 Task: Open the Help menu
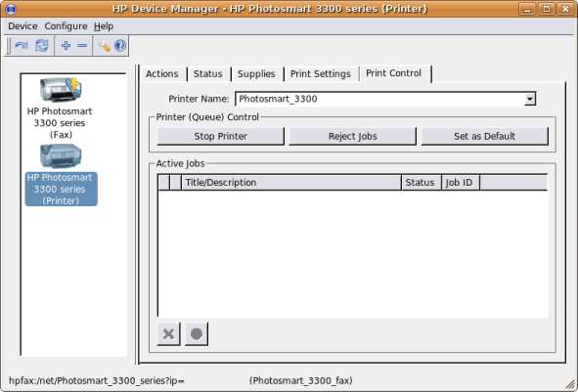click(104, 26)
